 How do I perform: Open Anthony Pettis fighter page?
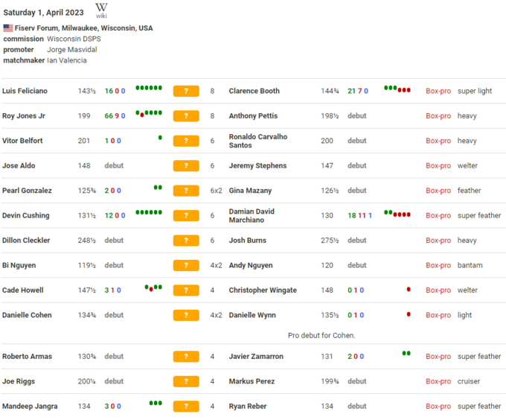tap(253, 116)
